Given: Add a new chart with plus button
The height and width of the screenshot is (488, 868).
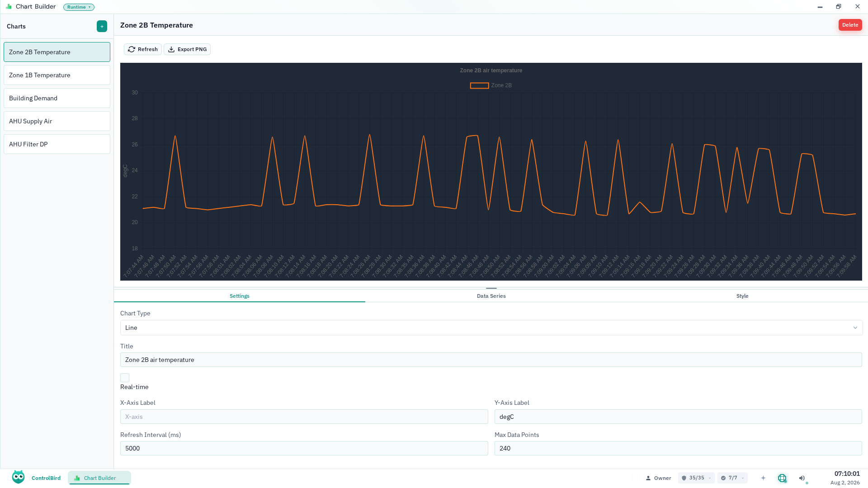Looking at the screenshot, I should (102, 26).
